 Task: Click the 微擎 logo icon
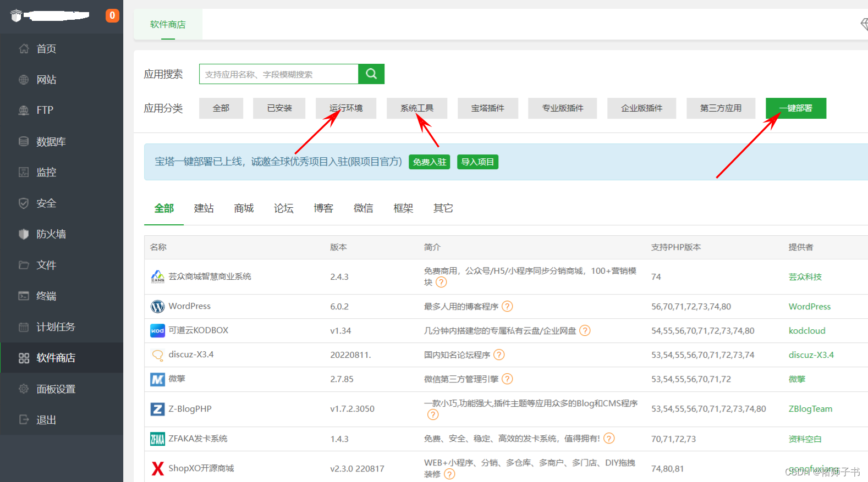tap(158, 379)
